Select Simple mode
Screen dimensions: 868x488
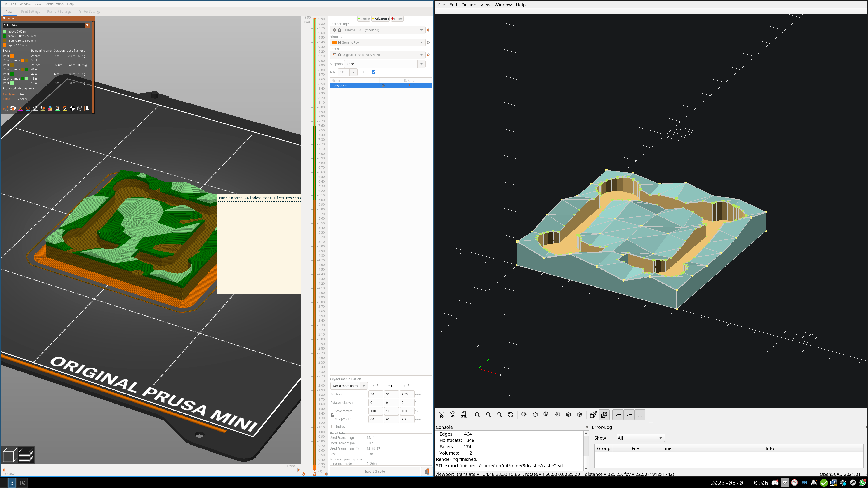point(363,19)
